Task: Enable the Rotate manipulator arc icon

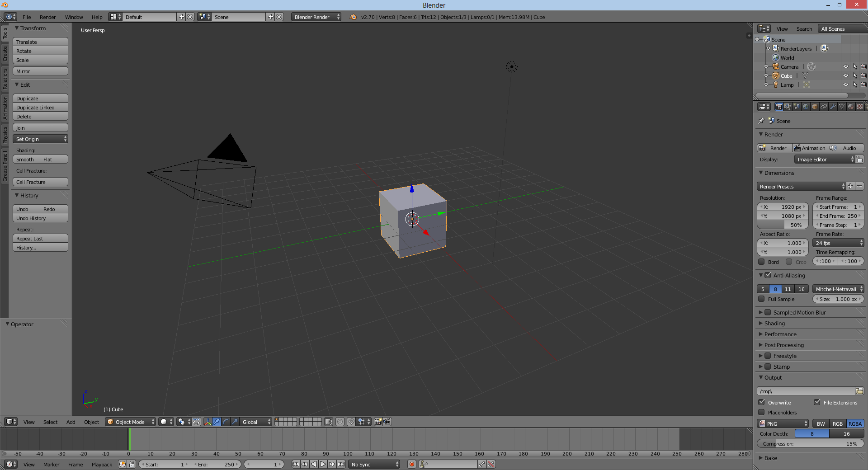Action: coord(226,422)
